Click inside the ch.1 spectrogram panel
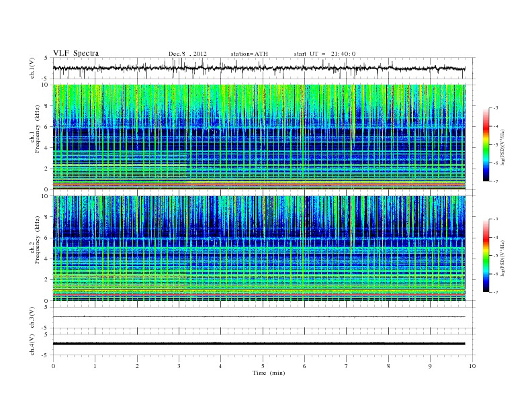 pos(259,137)
